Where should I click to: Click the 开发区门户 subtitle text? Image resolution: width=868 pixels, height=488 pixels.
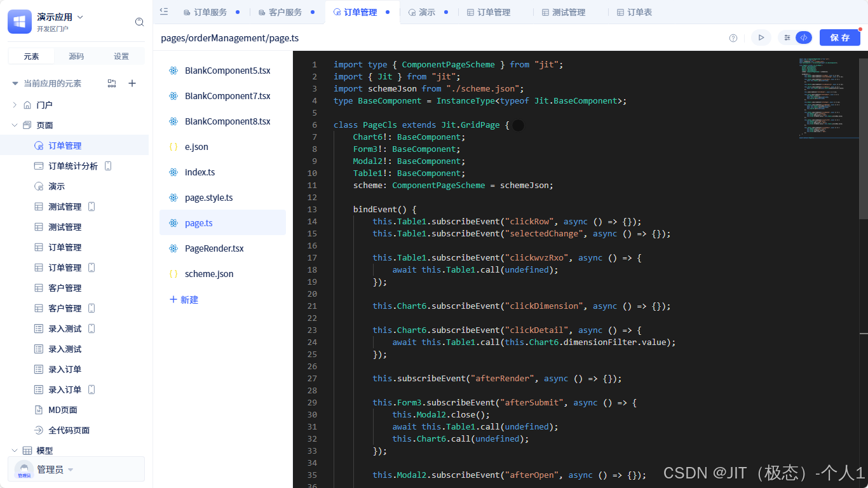53,29
